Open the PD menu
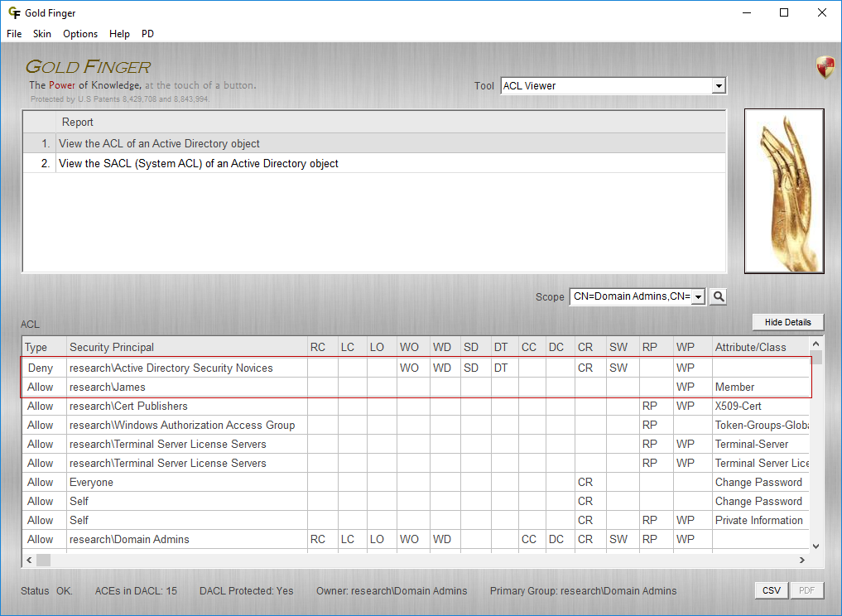The image size is (842, 616). click(x=147, y=34)
